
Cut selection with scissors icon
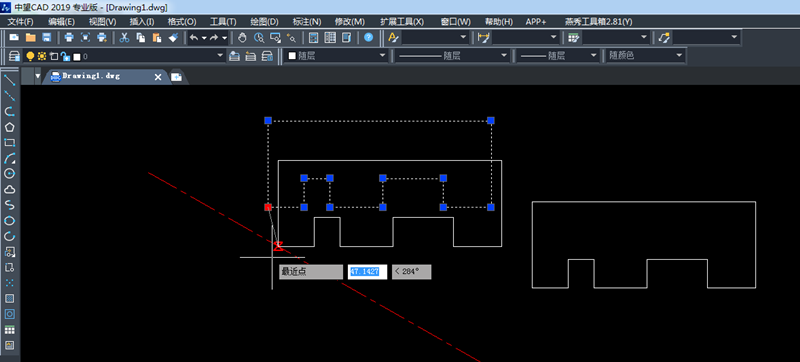(124, 37)
